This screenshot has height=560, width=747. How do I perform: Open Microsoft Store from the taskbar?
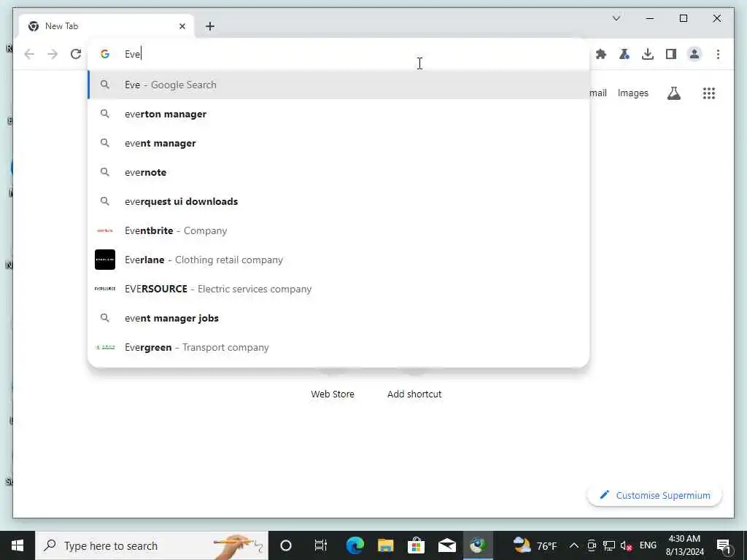(x=416, y=545)
